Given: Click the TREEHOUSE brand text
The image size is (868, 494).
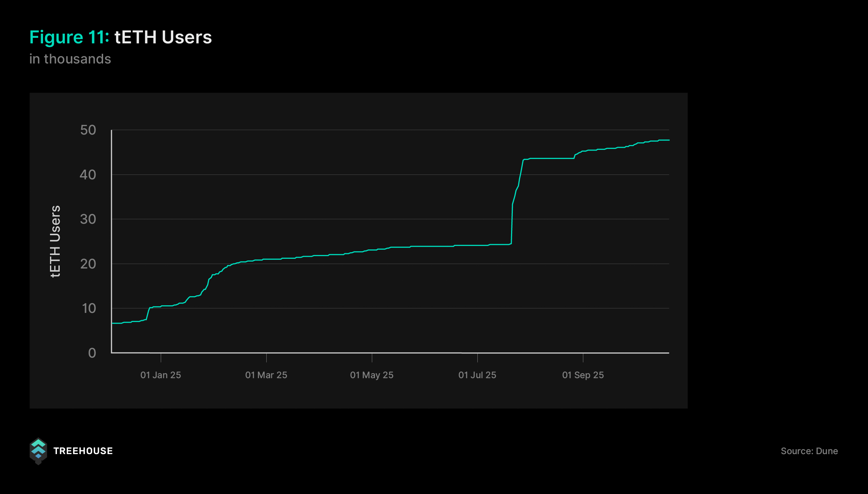Looking at the screenshot, I should 83,451.
